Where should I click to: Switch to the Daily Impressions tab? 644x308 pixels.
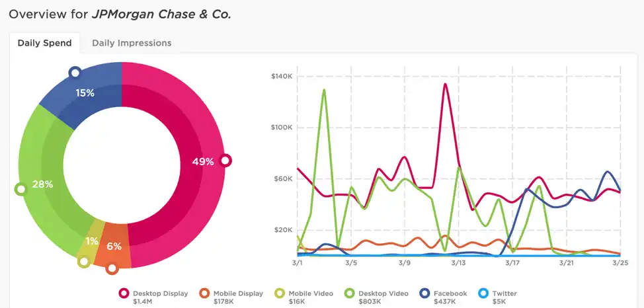click(132, 43)
